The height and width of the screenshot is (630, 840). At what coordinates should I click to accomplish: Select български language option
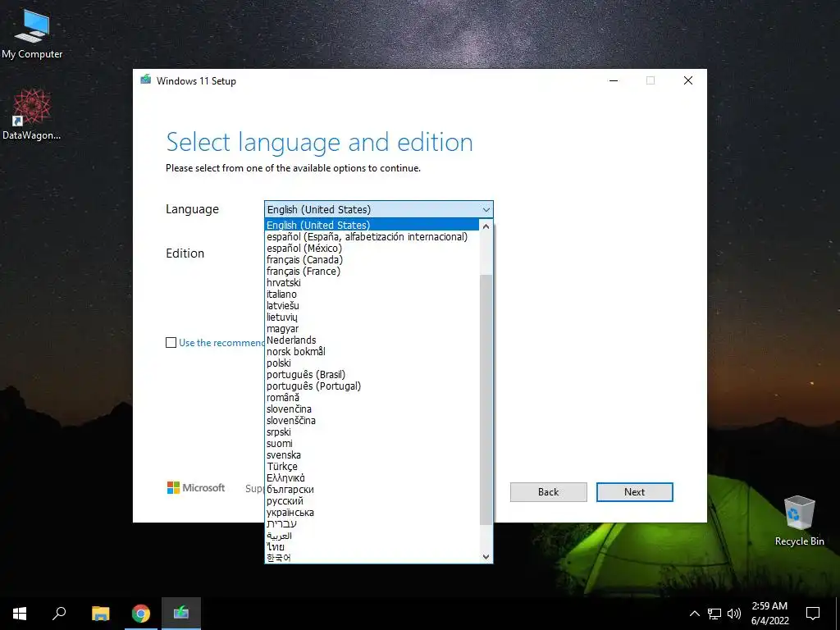[x=372, y=490]
